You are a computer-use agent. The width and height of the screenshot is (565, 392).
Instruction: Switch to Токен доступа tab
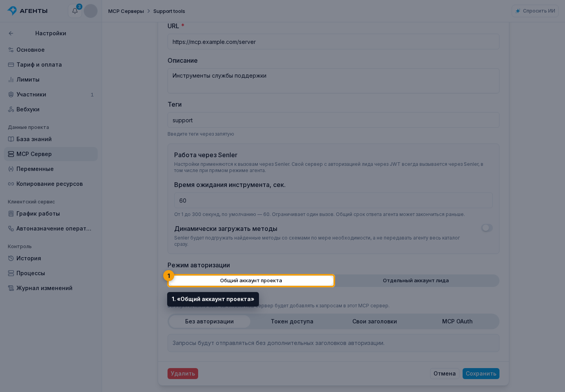click(292, 321)
